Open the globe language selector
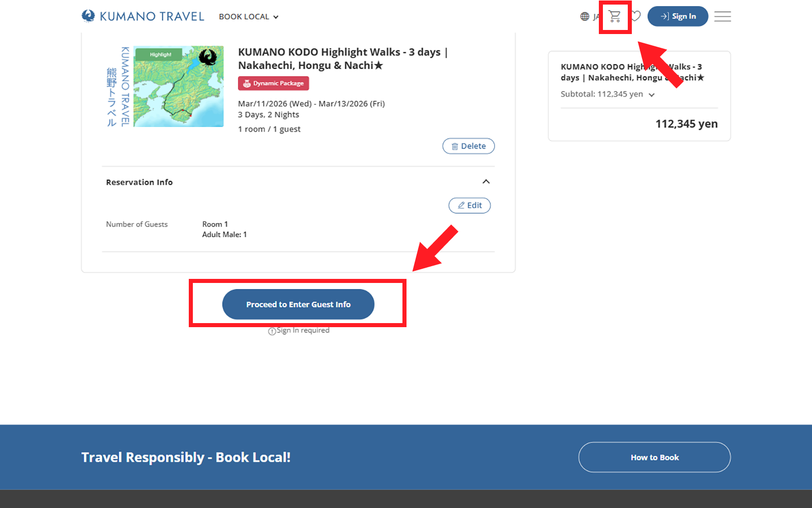 click(x=585, y=17)
